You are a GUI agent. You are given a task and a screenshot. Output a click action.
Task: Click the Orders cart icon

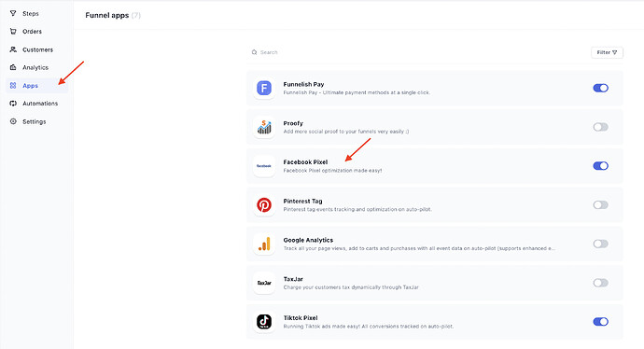13,31
